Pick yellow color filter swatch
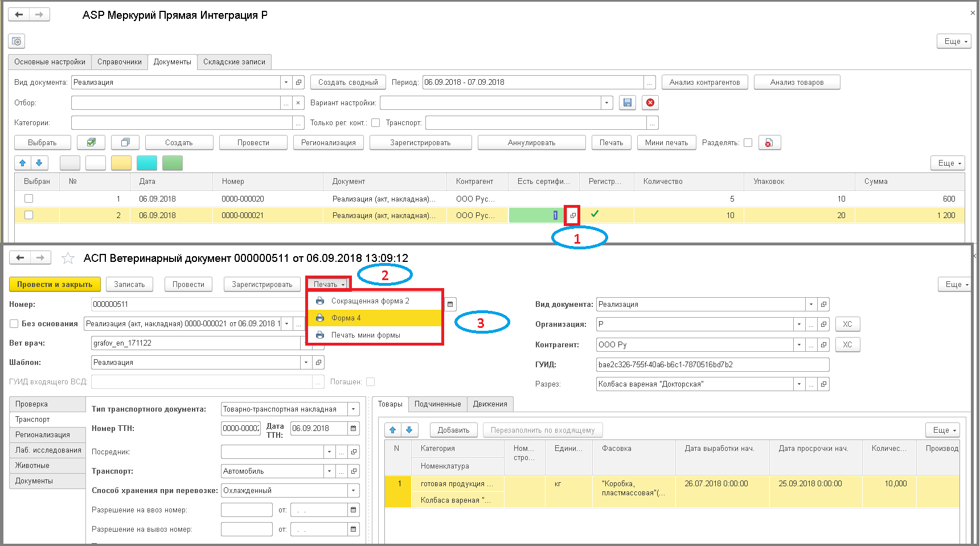 121,163
